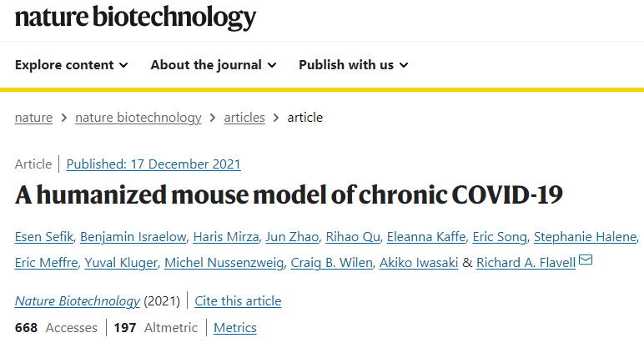Open Richard A. Flavell author details
644x348 pixels.
coord(525,263)
